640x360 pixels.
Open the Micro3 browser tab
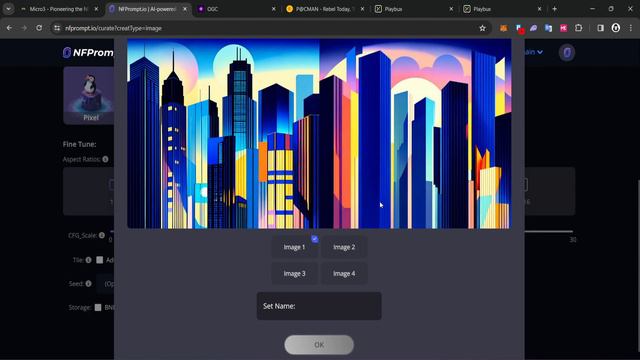(x=60, y=9)
